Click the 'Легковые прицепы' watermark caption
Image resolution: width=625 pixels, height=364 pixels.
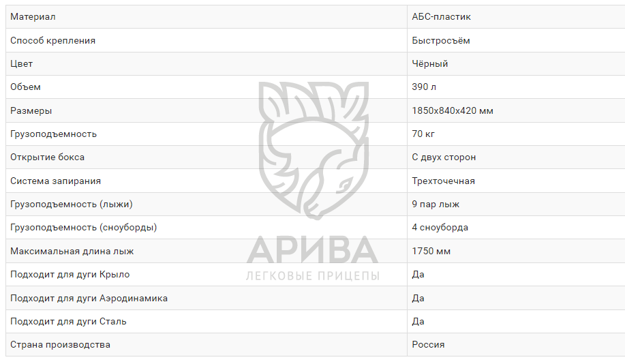(313, 276)
